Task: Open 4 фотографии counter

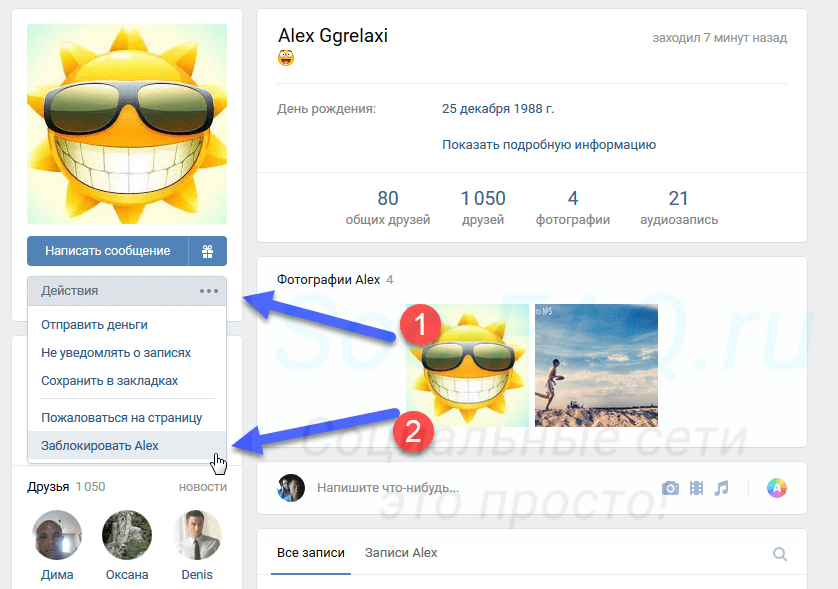Action: (573, 207)
